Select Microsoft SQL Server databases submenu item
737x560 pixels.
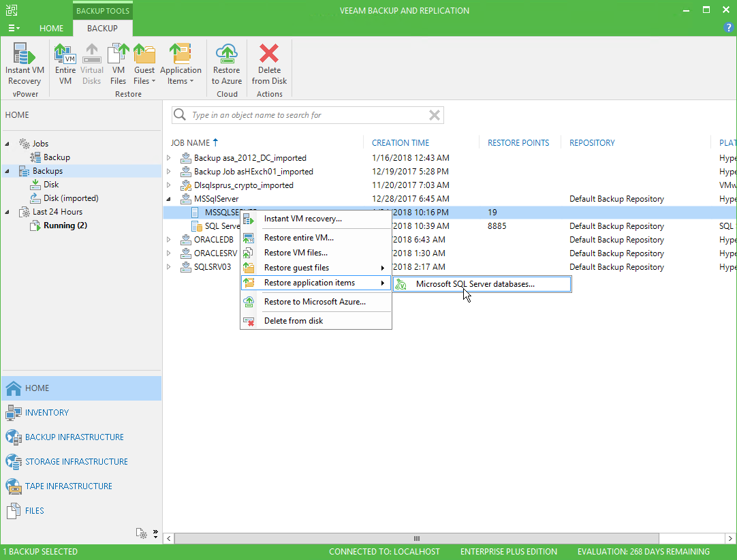[482, 284]
